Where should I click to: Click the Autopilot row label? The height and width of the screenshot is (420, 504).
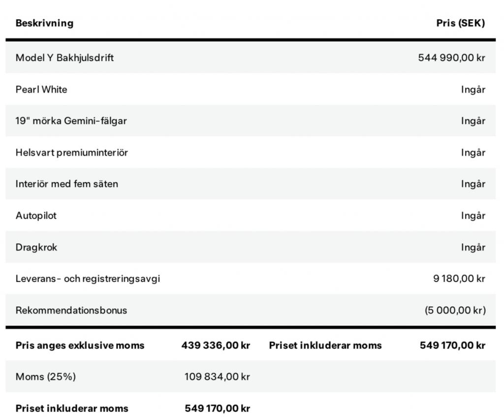36,215
